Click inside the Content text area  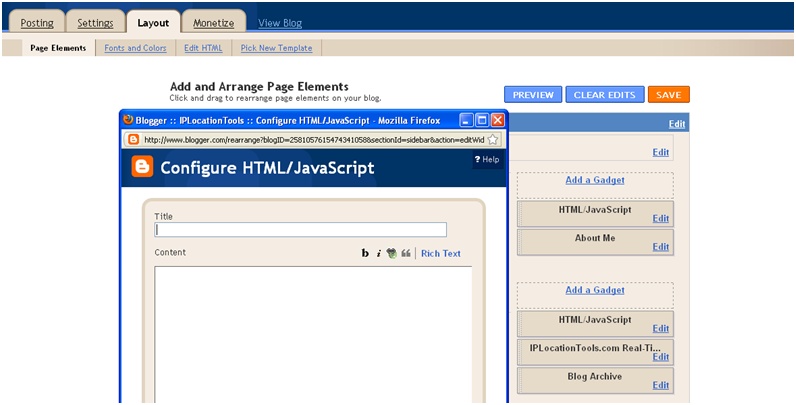313,334
